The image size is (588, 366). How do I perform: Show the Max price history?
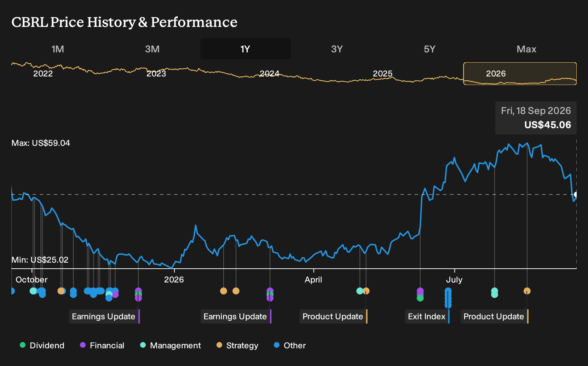tap(526, 49)
